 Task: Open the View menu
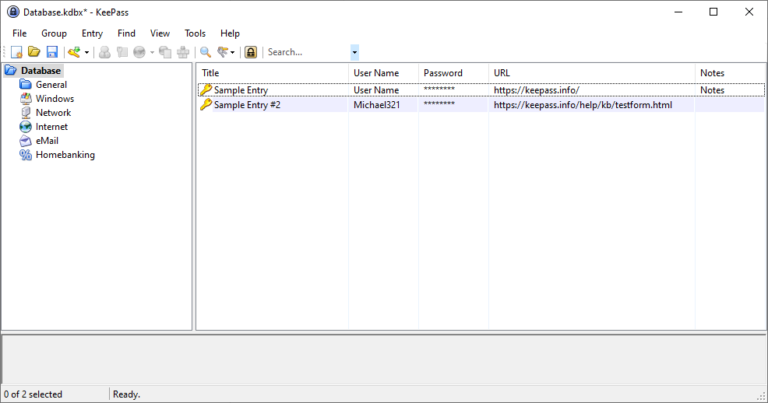point(160,33)
